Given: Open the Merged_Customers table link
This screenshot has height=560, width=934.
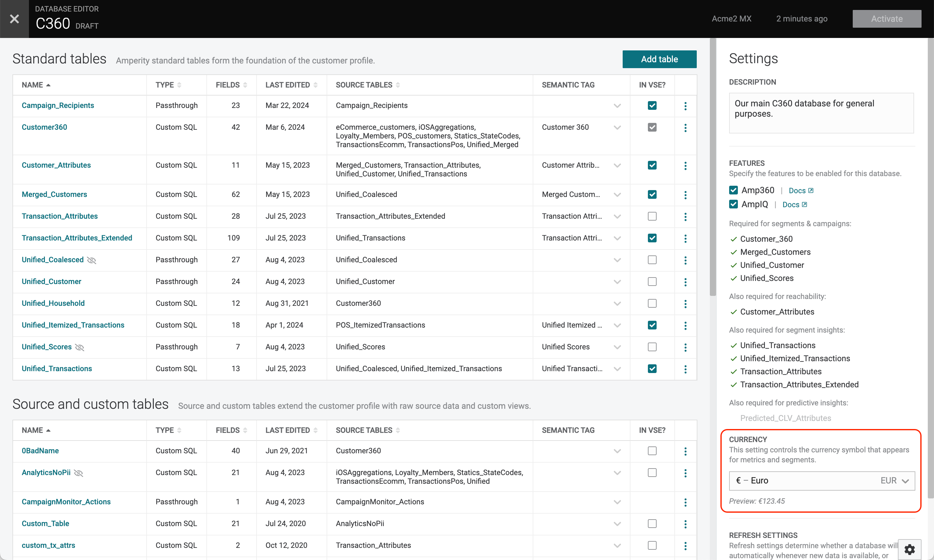Looking at the screenshot, I should click(54, 194).
